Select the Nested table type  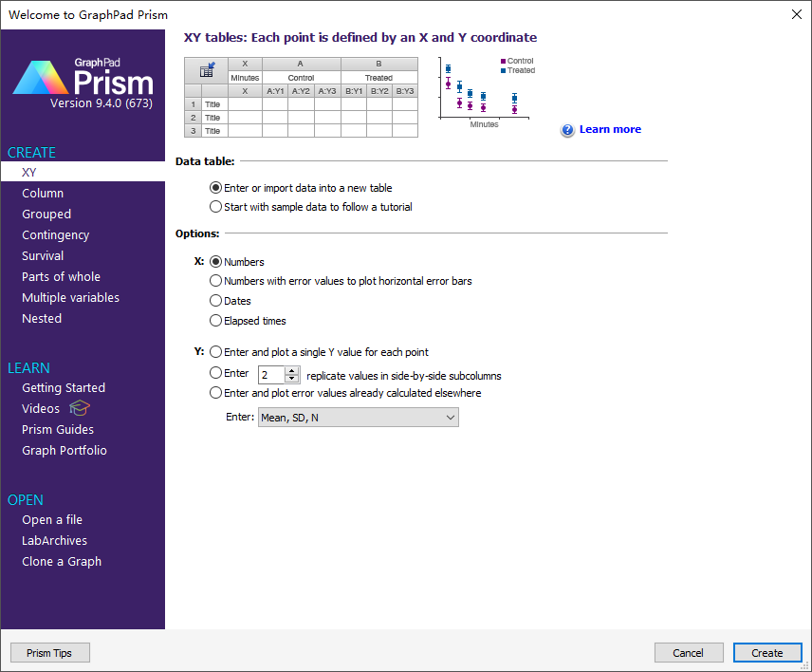pos(42,319)
